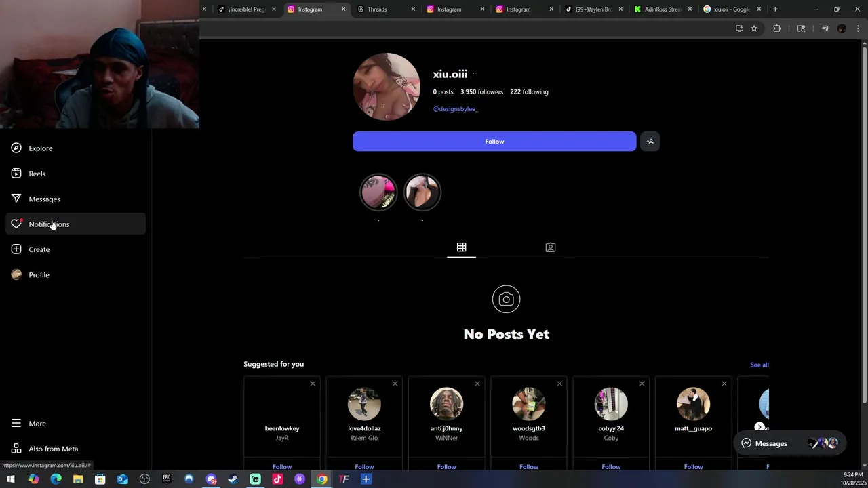The image size is (868, 488).
Task: Follow beenlowkey from suggestions
Action: [282, 466]
